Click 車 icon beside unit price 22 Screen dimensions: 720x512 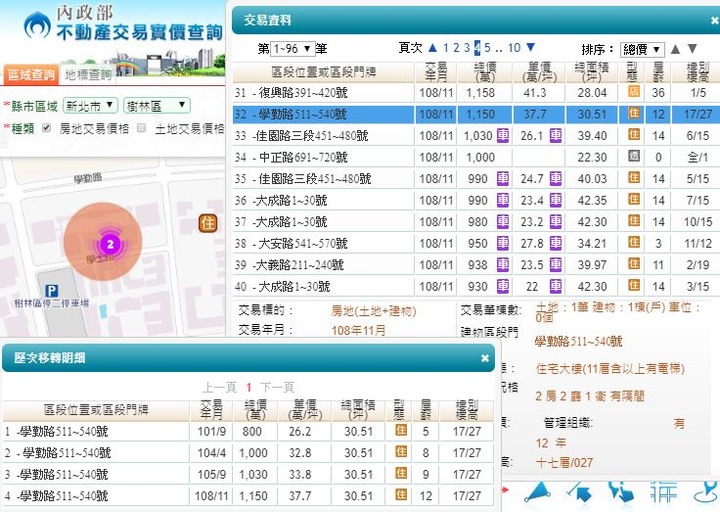point(556,287)
